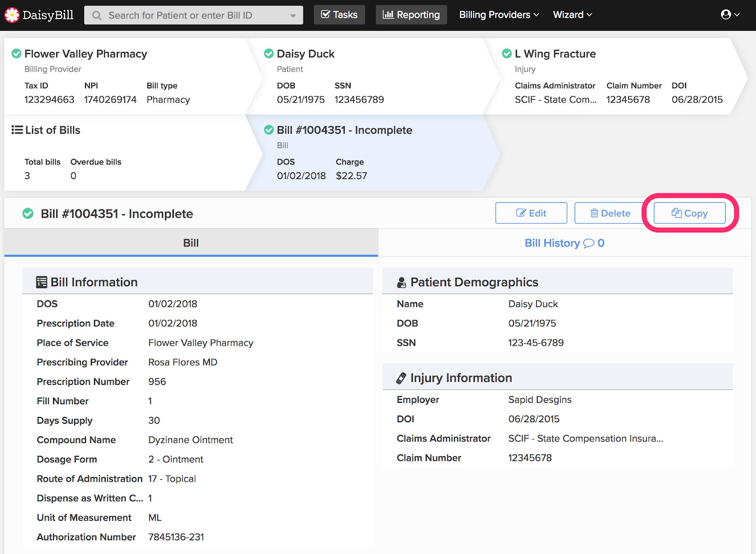The height and width of the screenshot is (554, 756).
Task: Click DOI 06/28/2015 in injury header card
Action: point(697,100)
